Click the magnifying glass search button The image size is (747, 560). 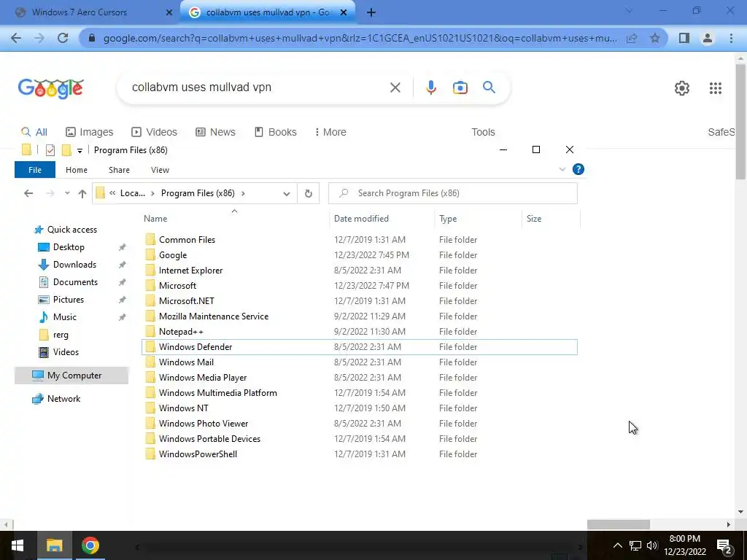pyautogui.click(x=489, y=87)
